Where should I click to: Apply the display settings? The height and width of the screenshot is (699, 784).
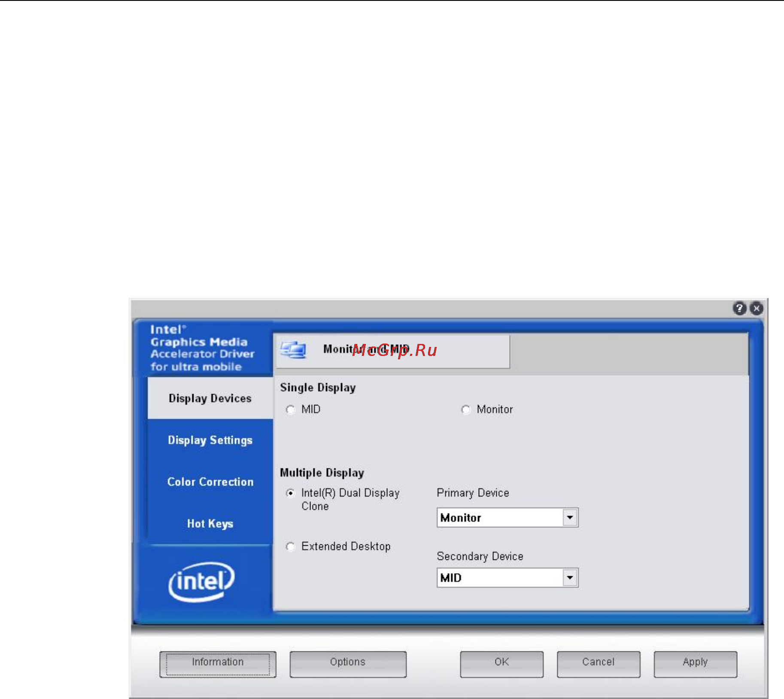(695, 664)
